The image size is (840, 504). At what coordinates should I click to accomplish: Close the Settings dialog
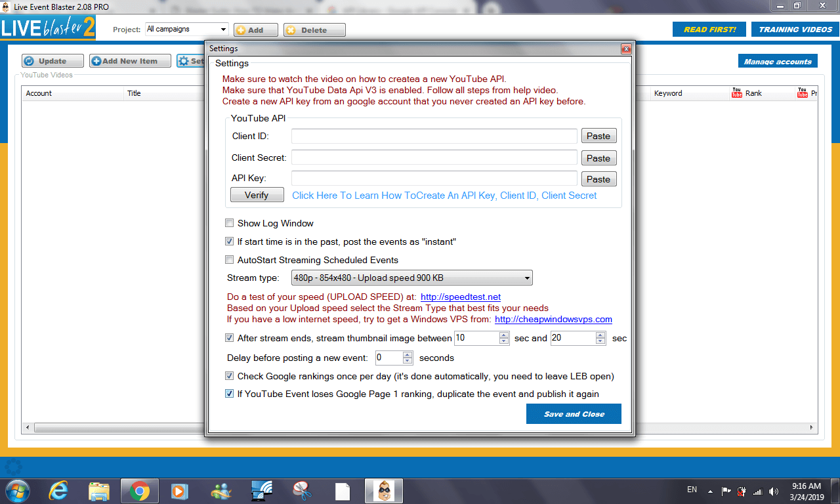pyautogui.click(x=626, y=49)
